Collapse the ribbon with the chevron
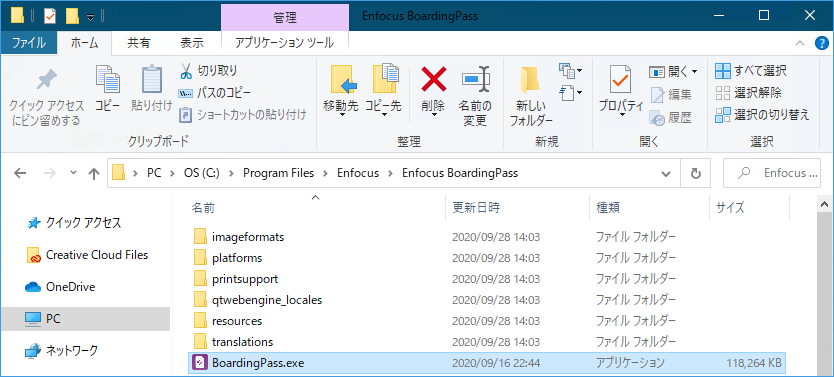The image size is (834, 377). point(799,44)
